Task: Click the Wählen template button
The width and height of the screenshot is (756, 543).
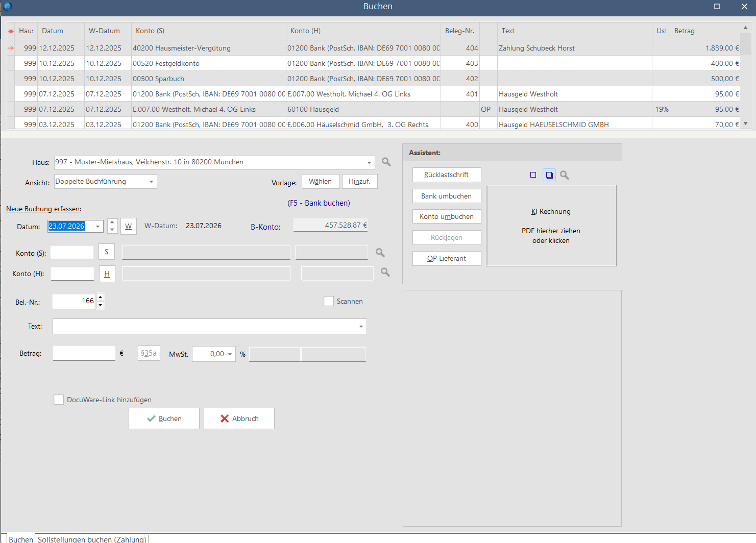Action: [321, 182]
